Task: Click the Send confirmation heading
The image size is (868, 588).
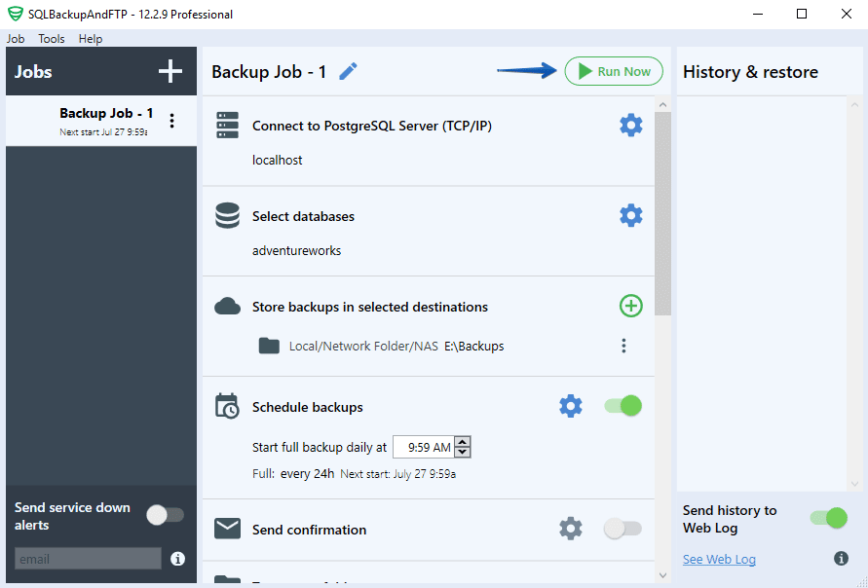Action: (x=310, y=530)
